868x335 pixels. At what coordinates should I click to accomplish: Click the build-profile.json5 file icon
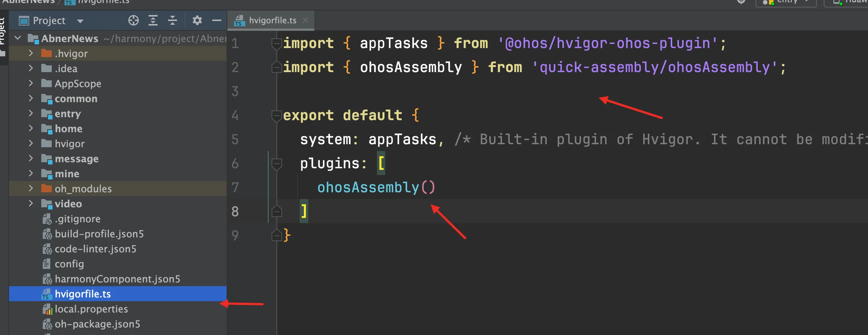tap(47, 234)
